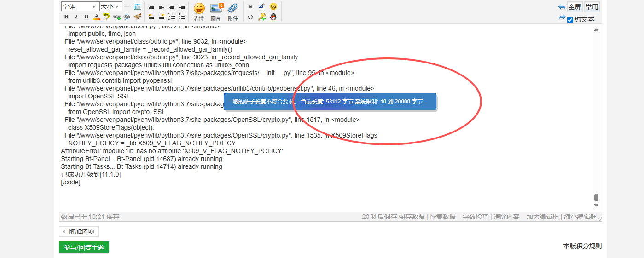This screenshot has height=258, width=644.
Task: Insert code block with <> icon
Action: [x=250, y=17]
